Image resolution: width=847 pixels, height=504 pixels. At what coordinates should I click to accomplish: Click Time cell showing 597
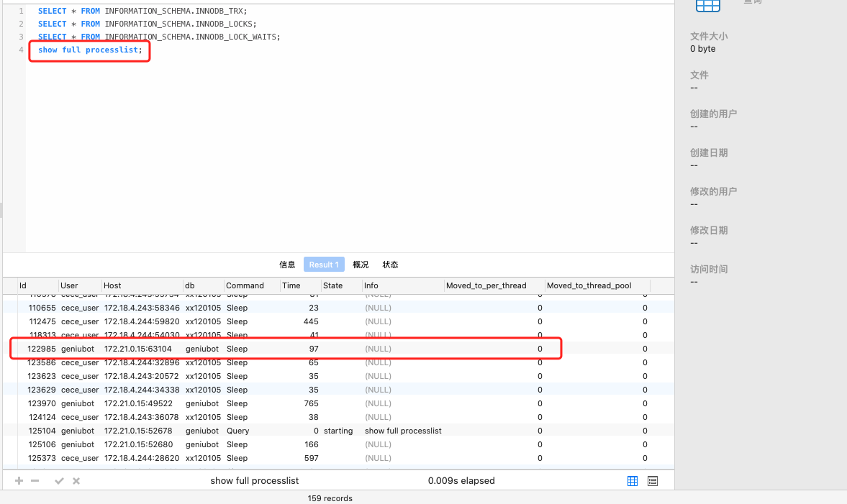click(x=311, y=458)
